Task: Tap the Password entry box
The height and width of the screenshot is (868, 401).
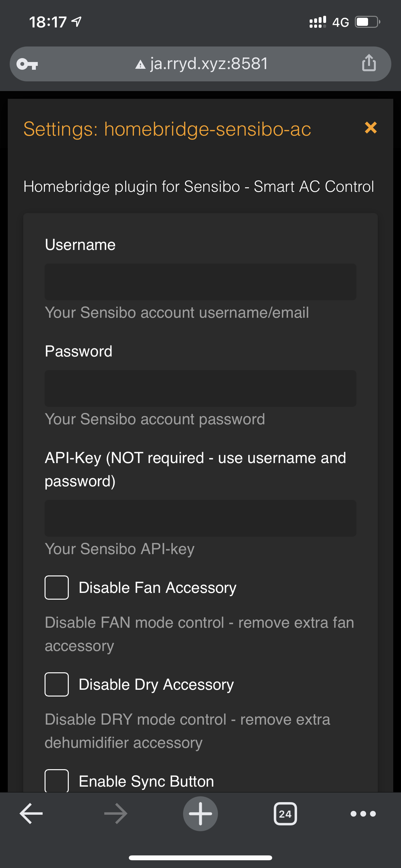Action: [x=200, y=388]
